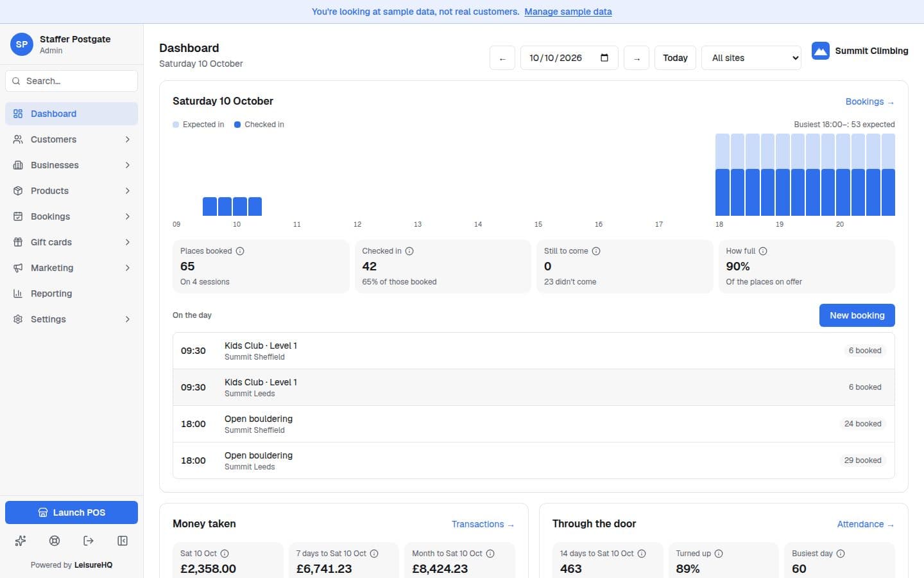Image resolution: width=924 pixels, height=578 pixels.
Task: Click the sidebar Search field
Action: [71, 81]
